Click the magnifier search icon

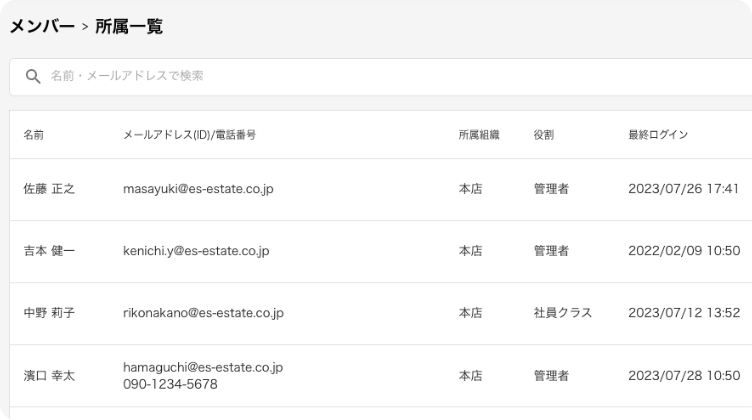[x=33, y=76]
